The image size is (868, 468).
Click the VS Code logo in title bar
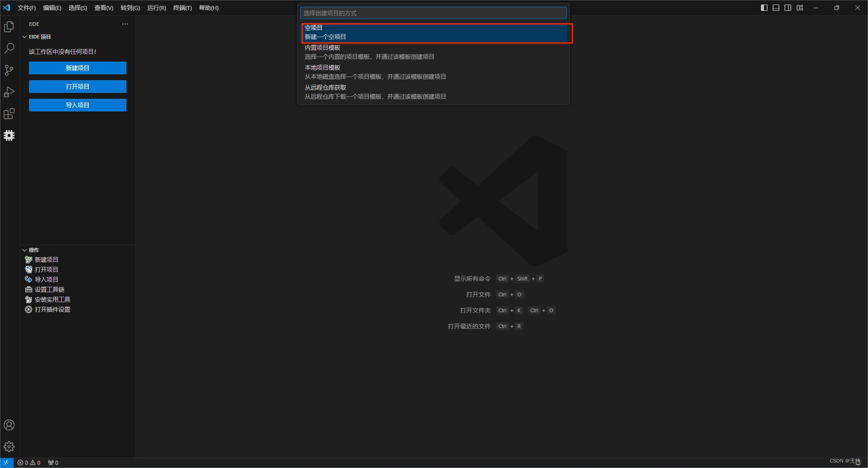[x=7, y=8]
